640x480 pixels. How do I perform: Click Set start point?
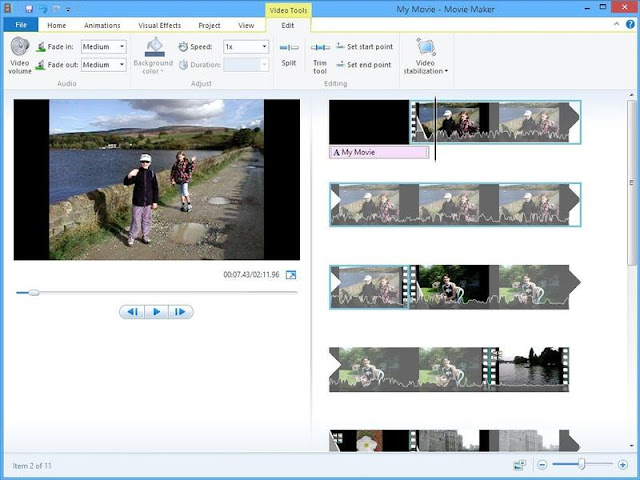tap(364, 47)
